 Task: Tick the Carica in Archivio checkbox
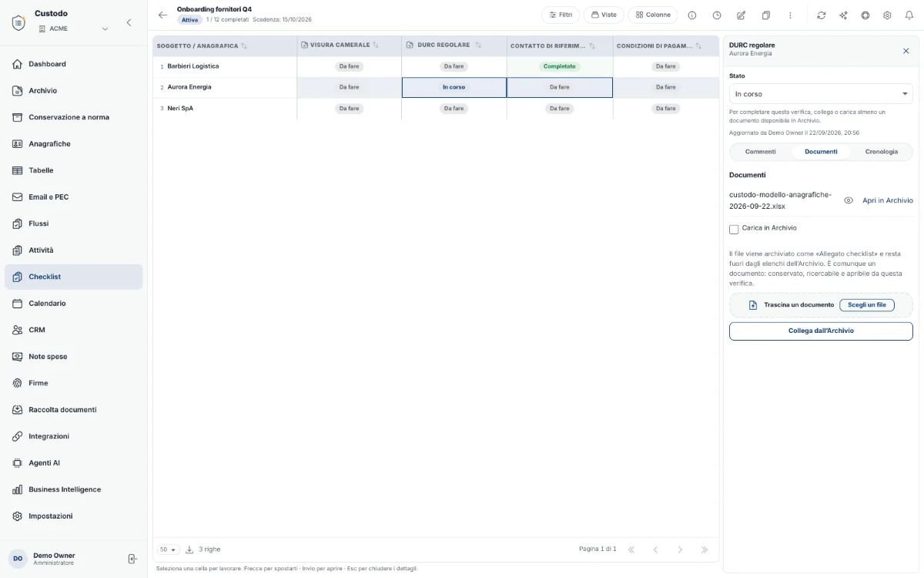click(x=734, y=229)
